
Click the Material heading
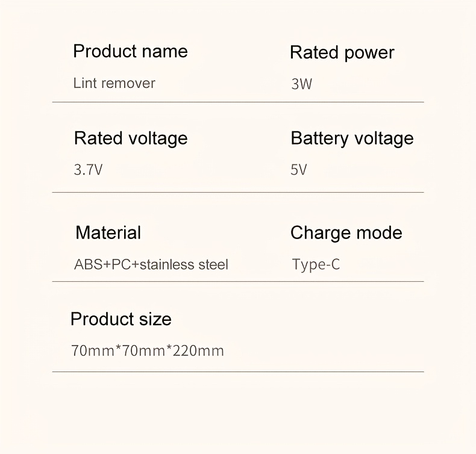tap(108, 232)
